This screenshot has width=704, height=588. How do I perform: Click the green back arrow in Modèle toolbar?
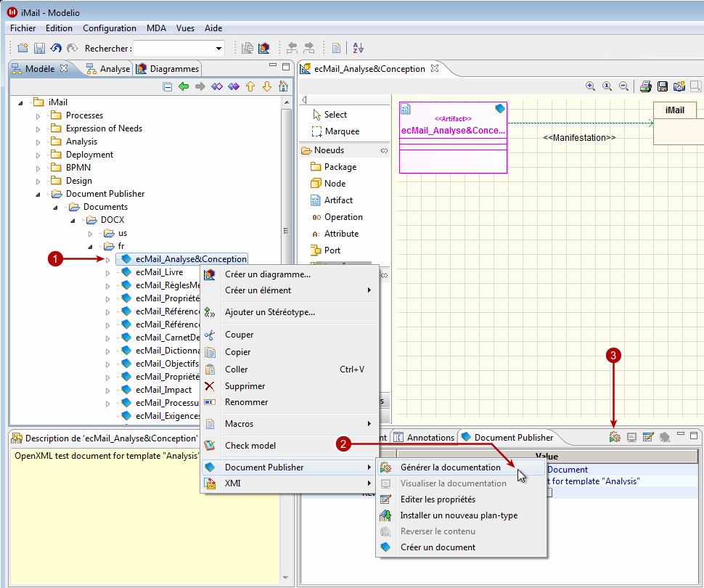click(x=183, y=86)
